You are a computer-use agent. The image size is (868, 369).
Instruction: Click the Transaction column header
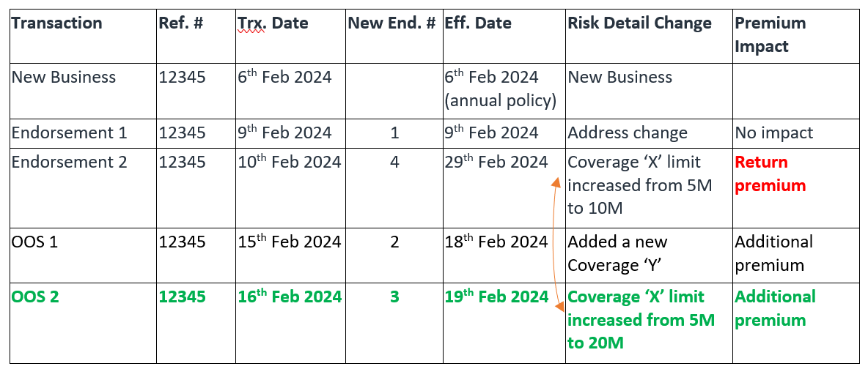point(56,23)
